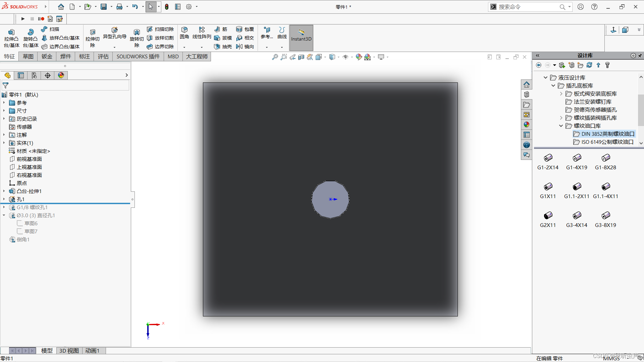Click the G1-4X19 library part

(577, 162)
